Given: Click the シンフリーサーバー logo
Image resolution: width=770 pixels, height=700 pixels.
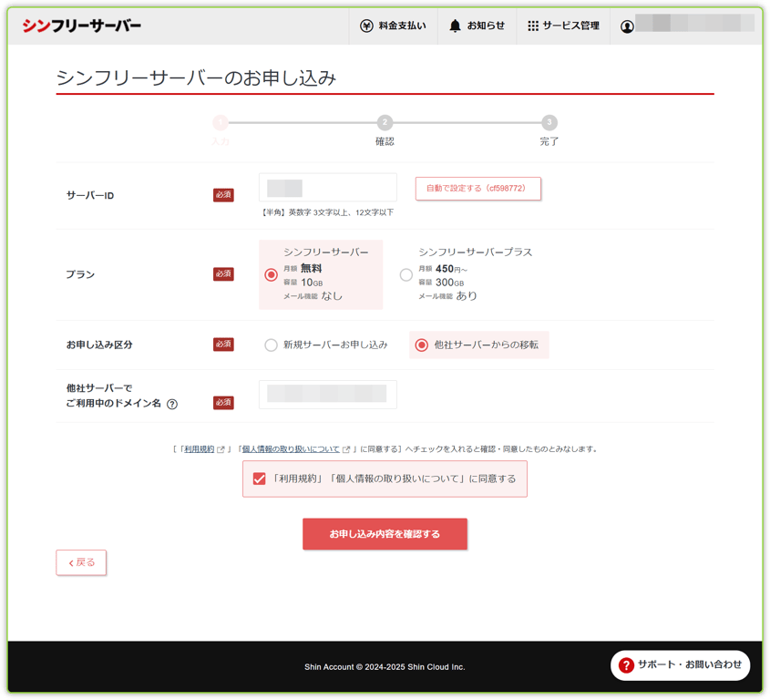Looking at the screenshot, I should [x=81, y=26].
